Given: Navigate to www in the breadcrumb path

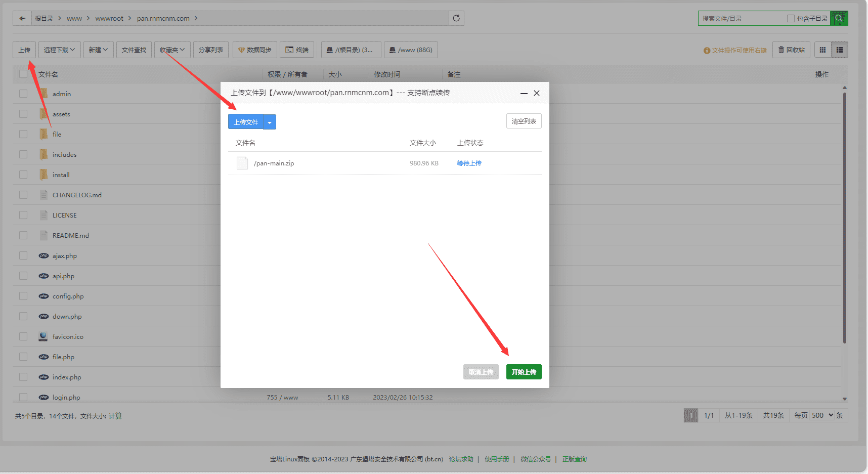Looking at the screenshot, I should 74,18.
